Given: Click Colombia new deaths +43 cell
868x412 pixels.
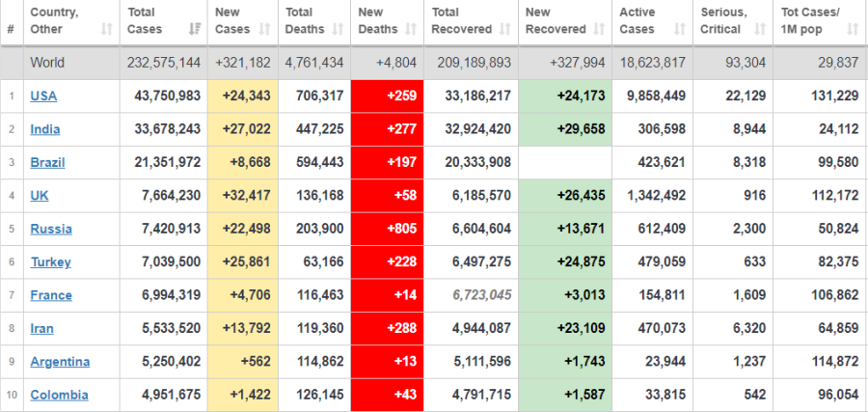Looking at the screenshot, I should [387, 395].
